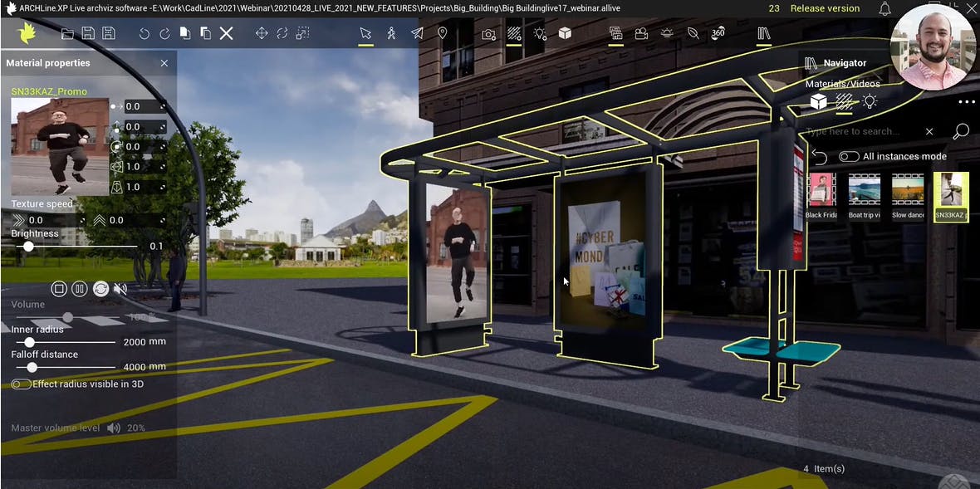Mute the video sound speaker icon
This screenshot has height=489, width=980.
[x=120, y=289]
